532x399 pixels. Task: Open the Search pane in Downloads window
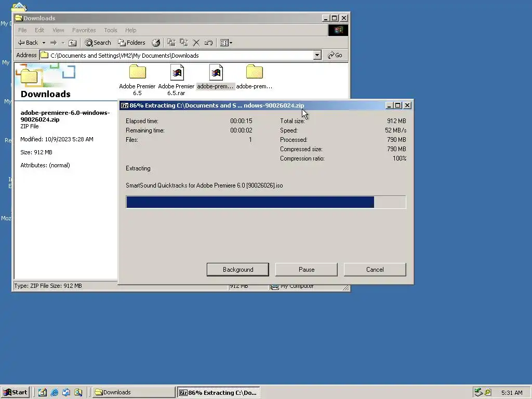[98, 43]
